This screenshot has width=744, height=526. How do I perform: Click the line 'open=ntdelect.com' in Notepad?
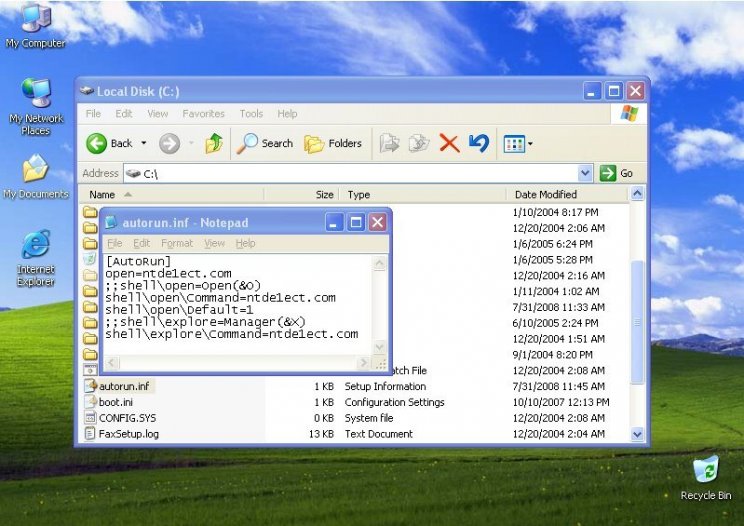point(168,274)
